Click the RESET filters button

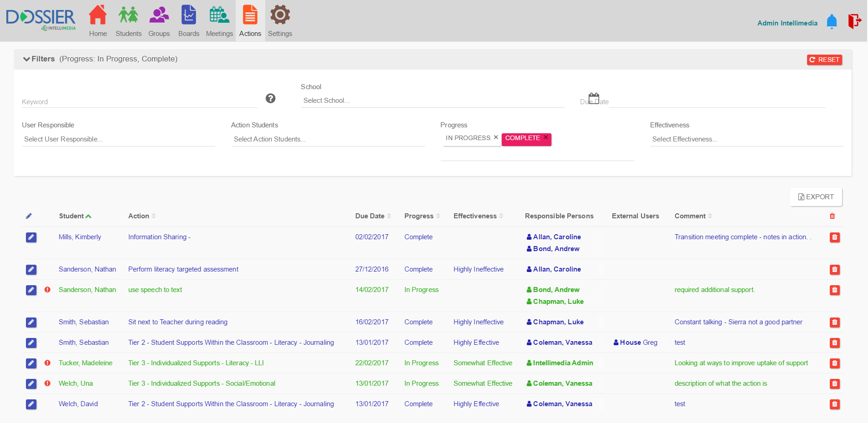(824, 60)
